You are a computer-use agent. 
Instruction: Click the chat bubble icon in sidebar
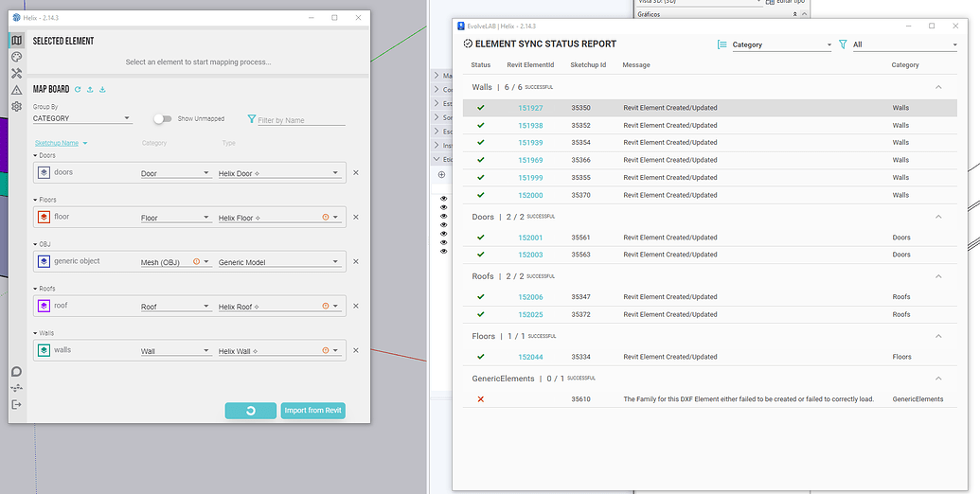(x=16, y=372)
